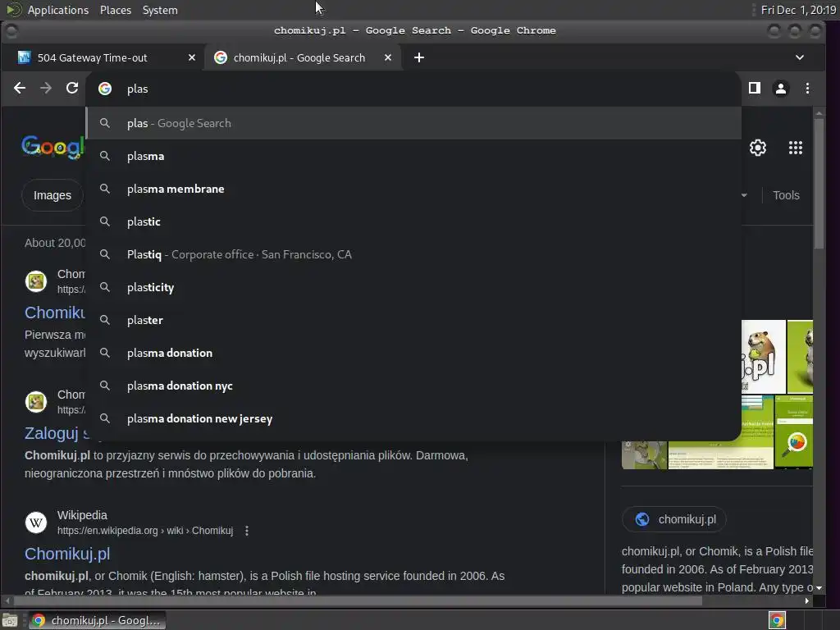This screenshot has height=630, width=840.
Task: Choose Plastiq Corporate office suggestion
Action: [x=413, y=254]
